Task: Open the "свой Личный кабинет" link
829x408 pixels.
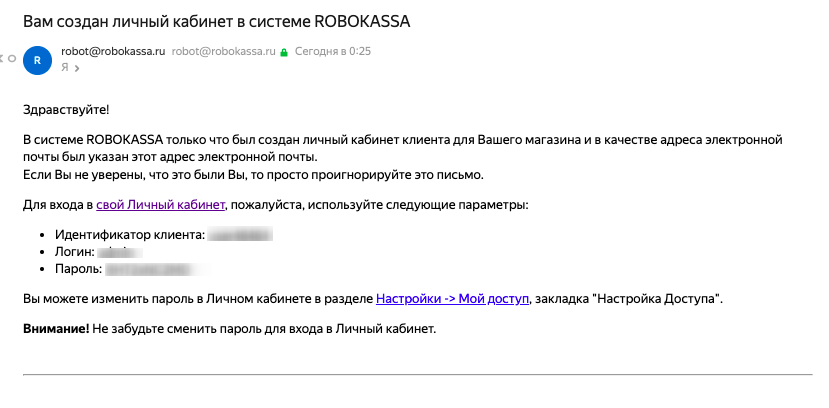Action: point(161,205)
